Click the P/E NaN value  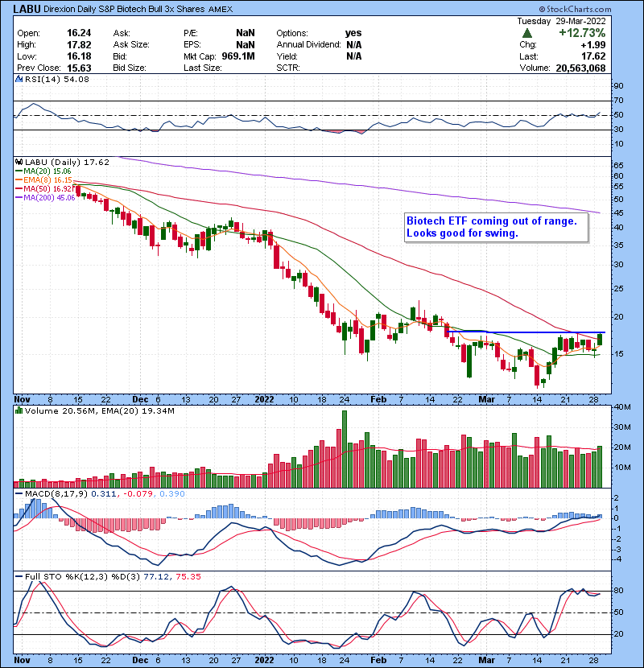point(245,33)
